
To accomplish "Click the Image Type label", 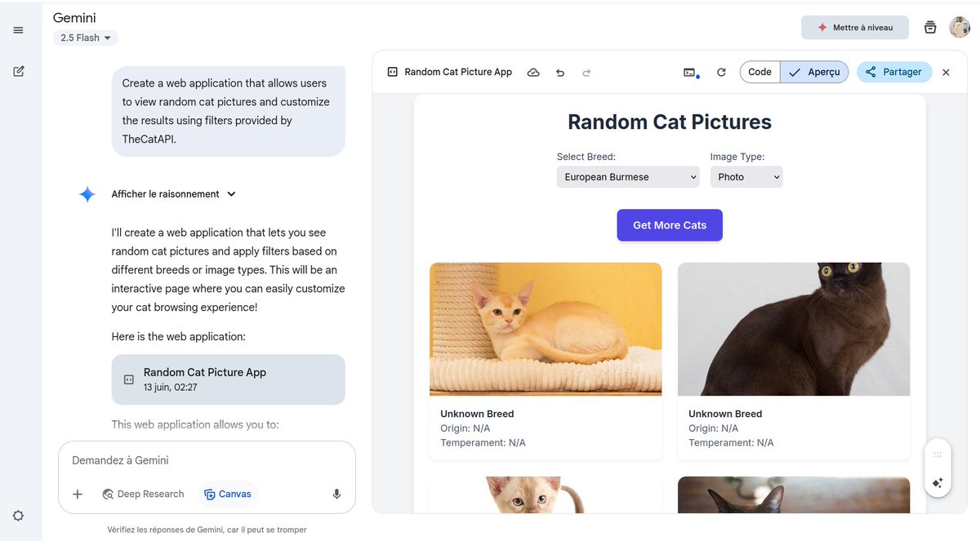I will [737, 157].
